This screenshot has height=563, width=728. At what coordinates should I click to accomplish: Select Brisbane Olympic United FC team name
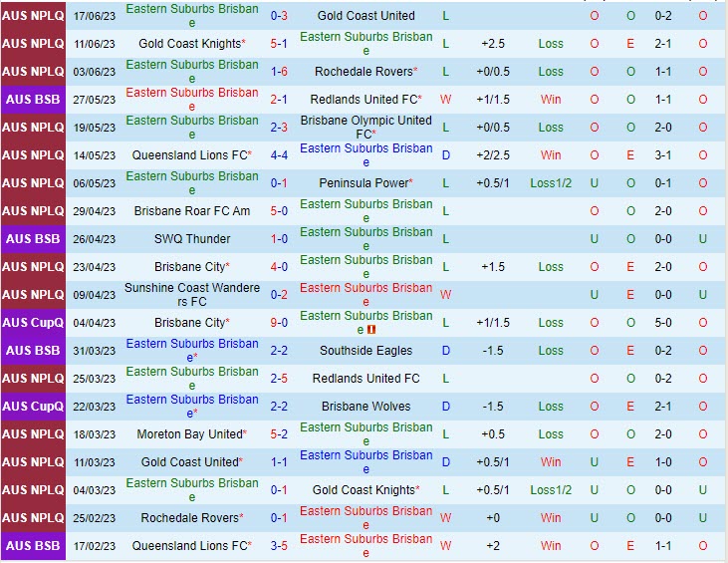[365, 128]
